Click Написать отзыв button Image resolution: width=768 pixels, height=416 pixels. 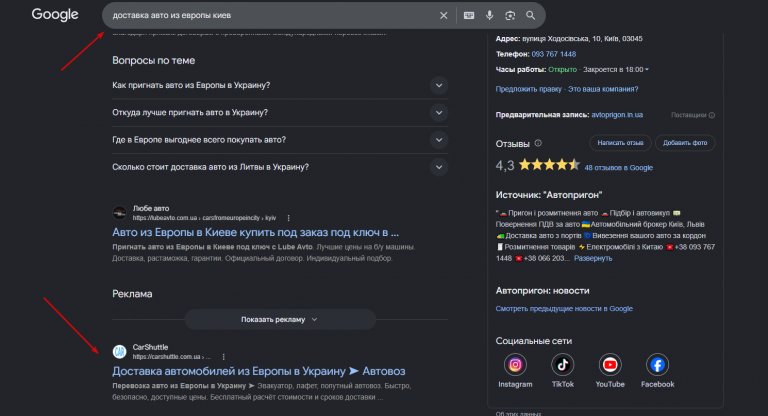pos(620,143)
